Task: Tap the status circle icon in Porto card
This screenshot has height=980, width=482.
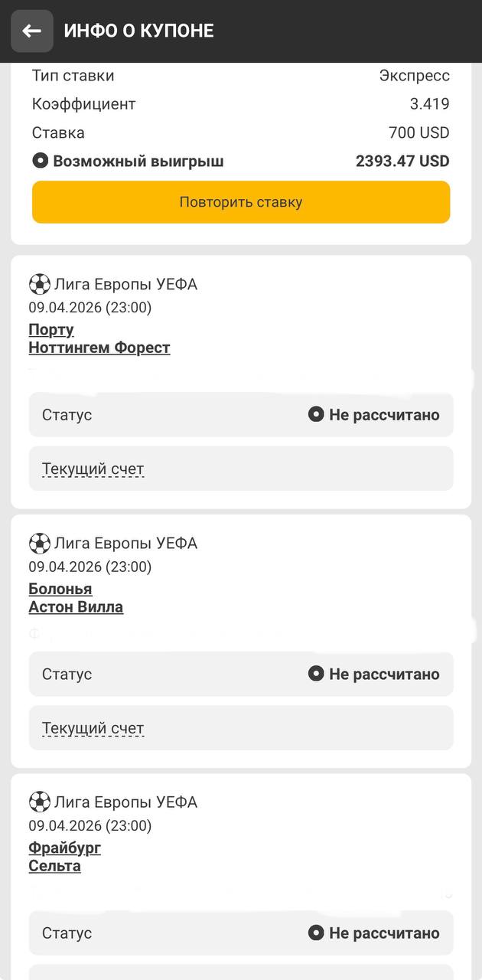Action: [316, 415]
